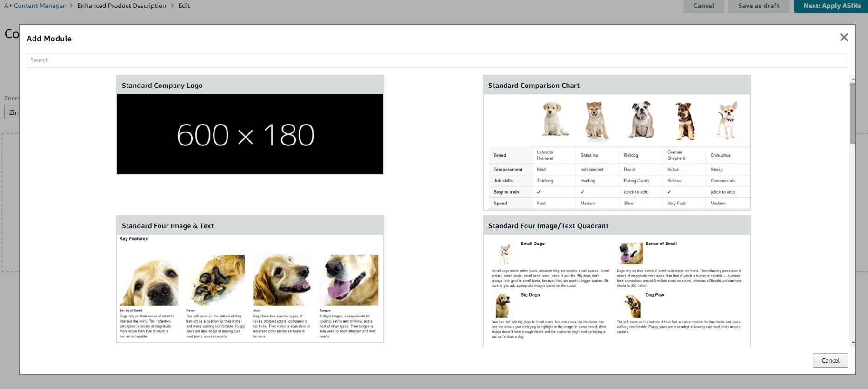Close the Add Module dialog
The width and height of the screenshot is (868, 389).
tap(844, 37)
